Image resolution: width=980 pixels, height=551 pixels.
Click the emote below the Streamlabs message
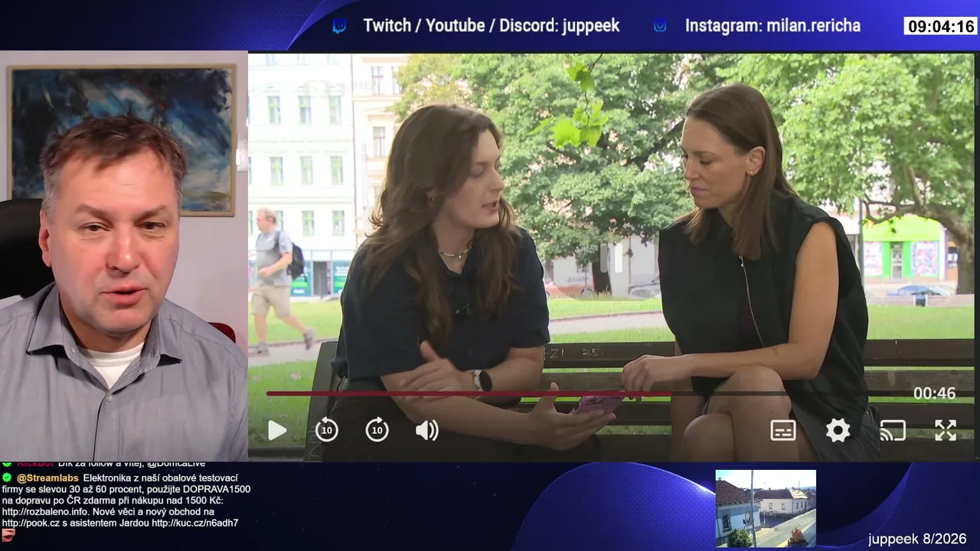[x=8, y=534]
